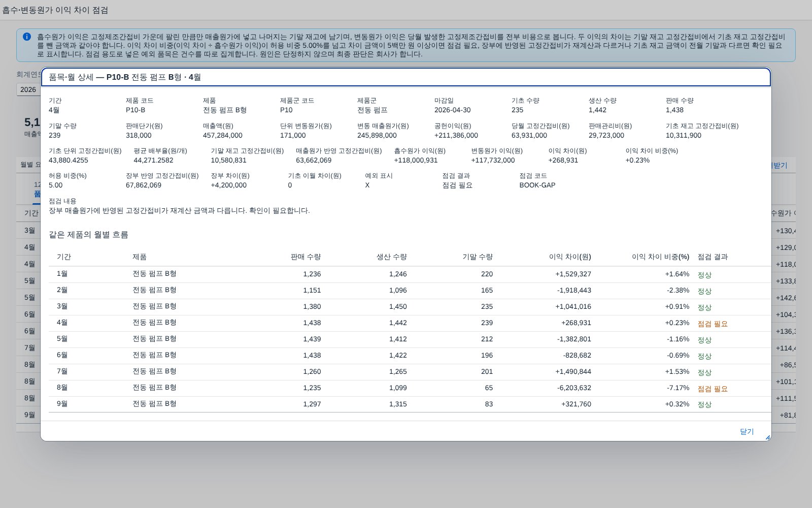Screen dimensions: 812x508
Task: Click the 점검 결과 column header in table
Action: (x=713, y=257)
